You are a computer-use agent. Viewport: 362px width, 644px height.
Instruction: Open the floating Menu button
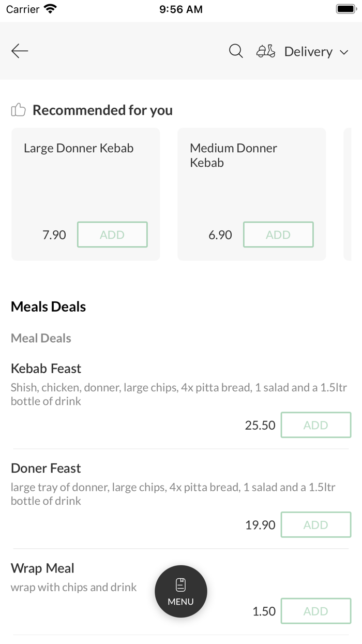tap(181, 591)
